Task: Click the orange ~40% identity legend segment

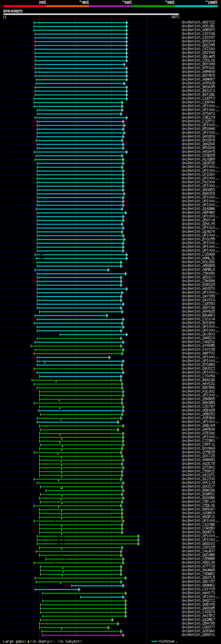Action: tap(68, 6)
